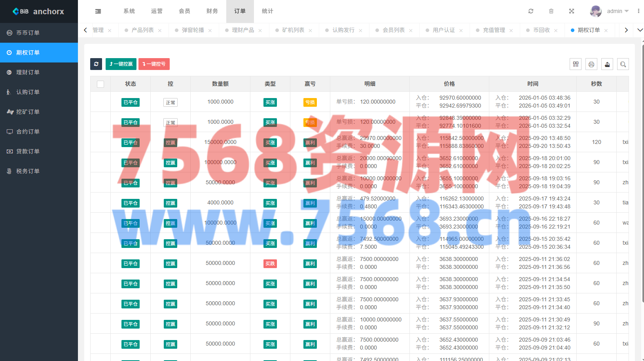The image size is (644, 361).
Task: Switch to the 会员列表 tab
Action: 393,30
